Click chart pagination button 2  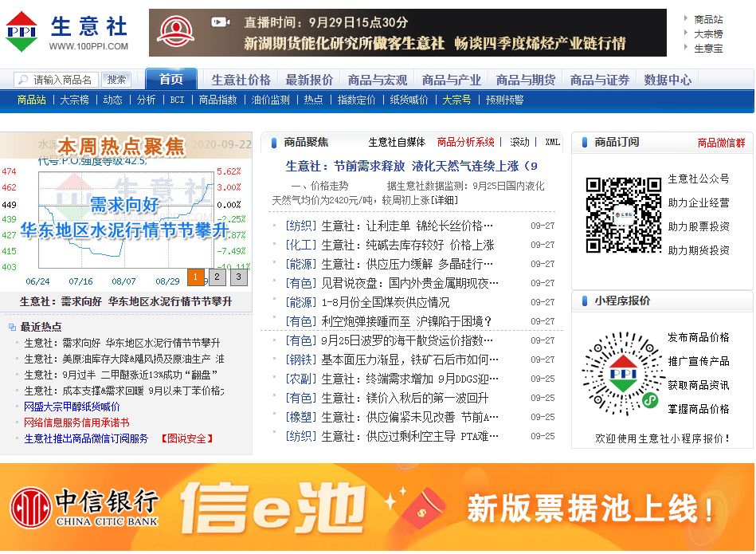(217, 276)
